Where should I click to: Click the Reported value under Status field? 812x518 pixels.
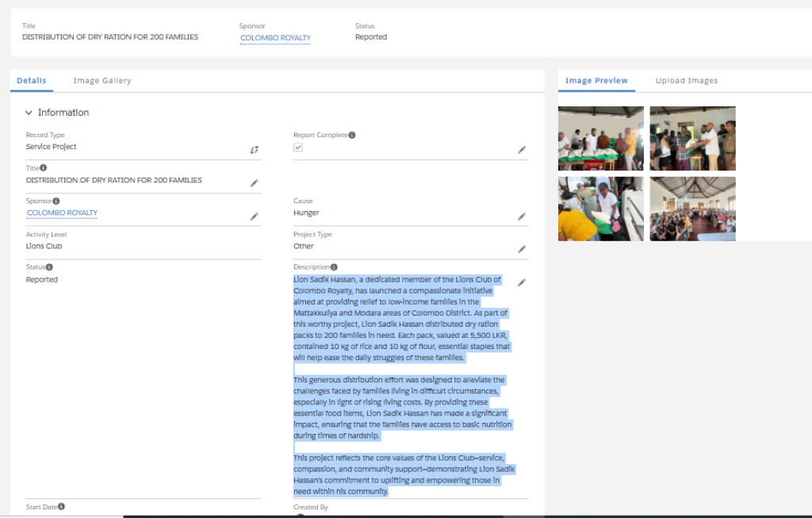coord(42,280)
